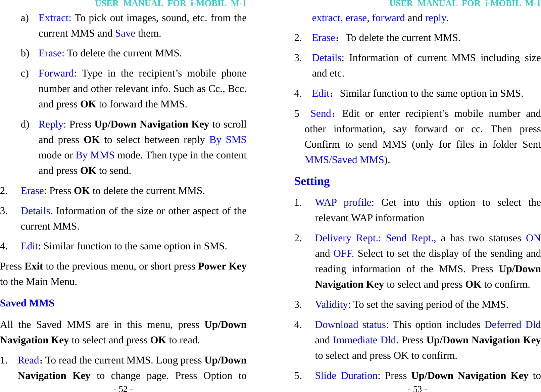The image size is (541, 392).
Task: Click the ON status link
Action: coord(533,238)
